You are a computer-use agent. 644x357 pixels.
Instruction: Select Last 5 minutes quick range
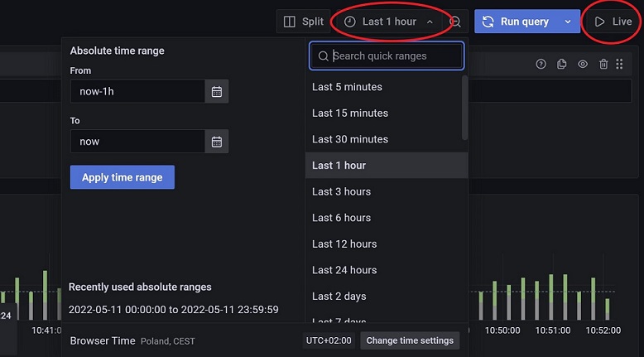point(347,87)
